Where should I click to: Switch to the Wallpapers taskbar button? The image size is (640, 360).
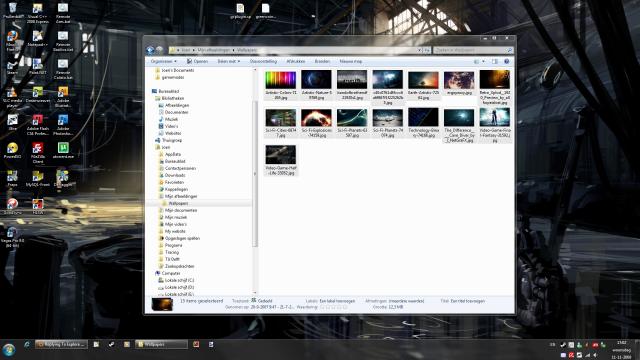point(161,344)
